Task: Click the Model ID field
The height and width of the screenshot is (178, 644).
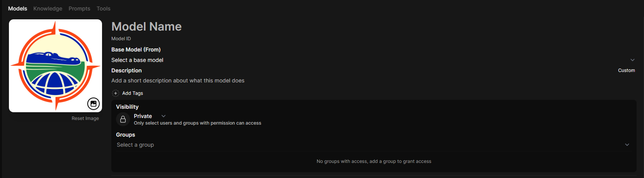Action: pyautogui.click(x=121, y=39)
